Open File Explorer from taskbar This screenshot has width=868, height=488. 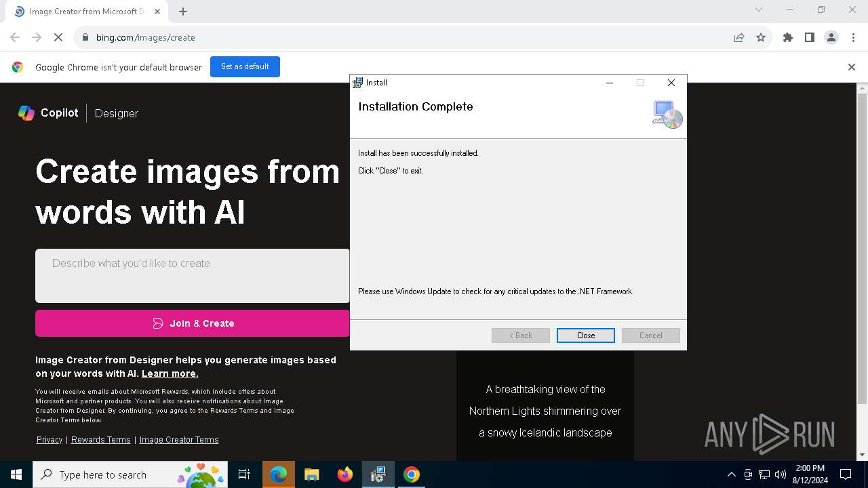(311, 474)
